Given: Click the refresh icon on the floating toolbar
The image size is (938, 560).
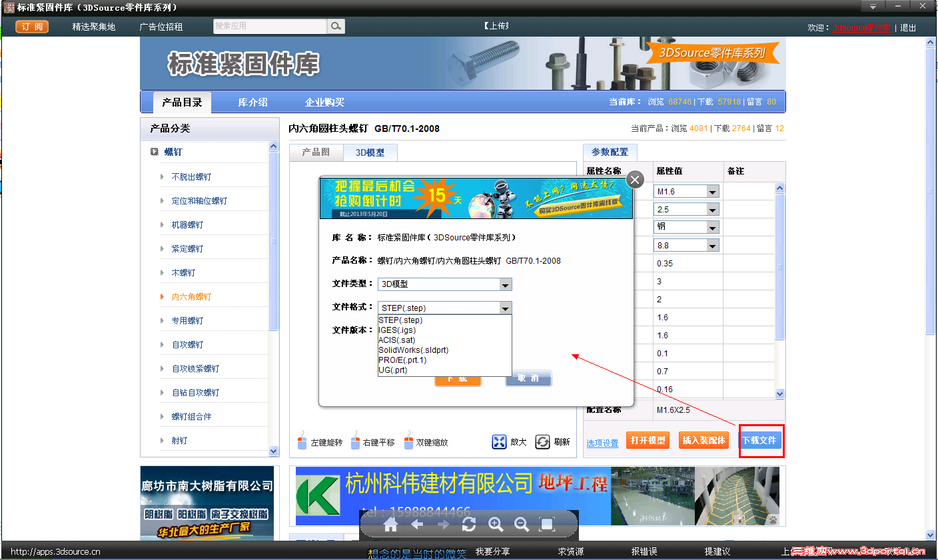Looking at the screenshot, I should point(468,525).
